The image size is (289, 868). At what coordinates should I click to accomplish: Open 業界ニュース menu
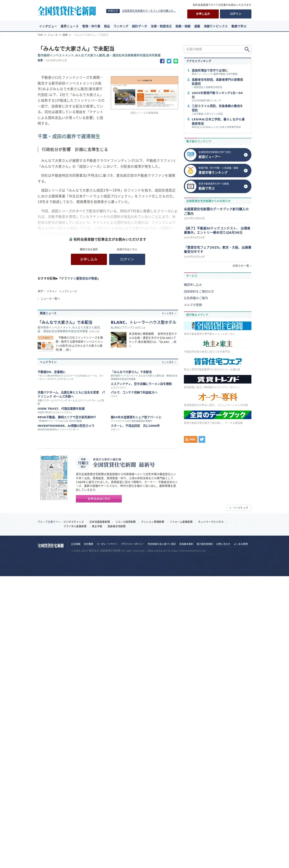69,26
